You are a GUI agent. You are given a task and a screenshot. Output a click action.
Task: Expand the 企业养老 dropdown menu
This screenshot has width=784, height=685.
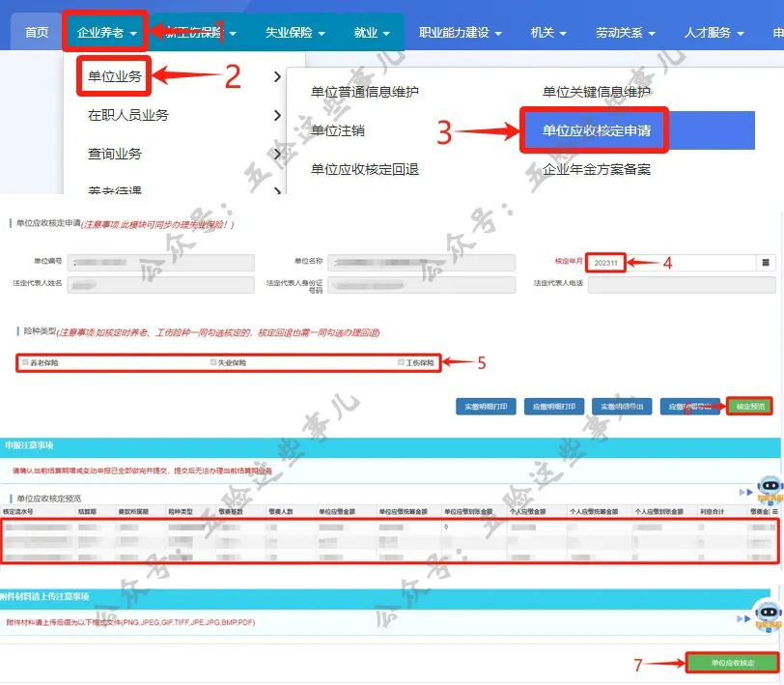click(106, 33)
